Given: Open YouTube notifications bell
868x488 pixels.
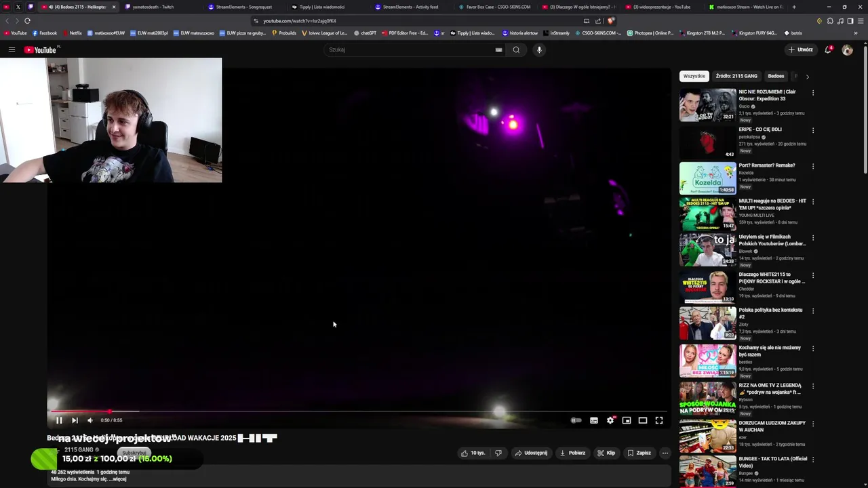Looking at the screenshot, I should tap(828, 49).
